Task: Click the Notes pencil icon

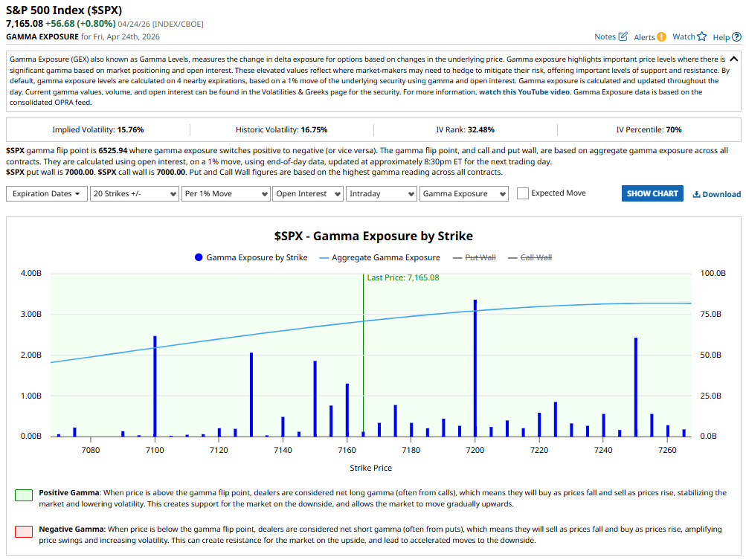Action: point(623,36)
